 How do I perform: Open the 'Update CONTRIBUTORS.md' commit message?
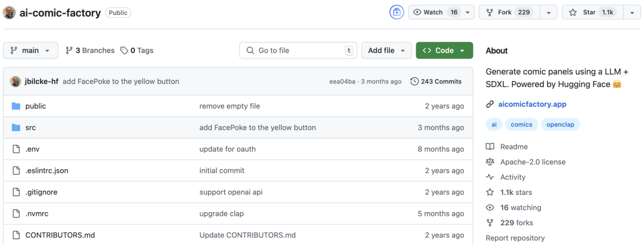click(x=247, y=235)
